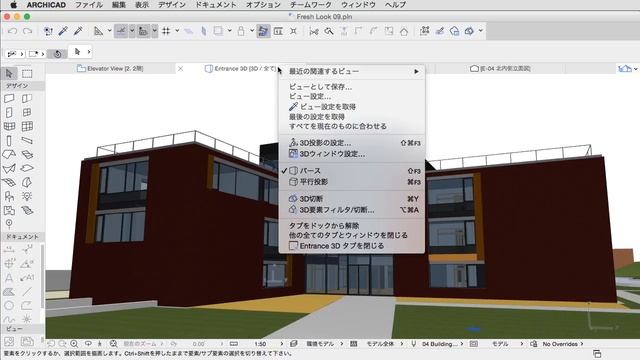Click the Redo arrow icon
Image resolution: width=640 pixels, height=360 pixels.
[27, 31]
